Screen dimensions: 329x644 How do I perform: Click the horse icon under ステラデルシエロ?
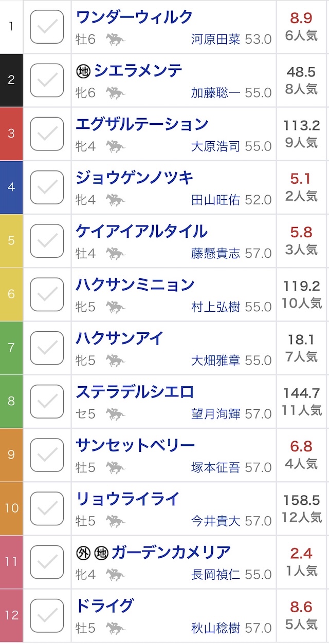point(116,414)
